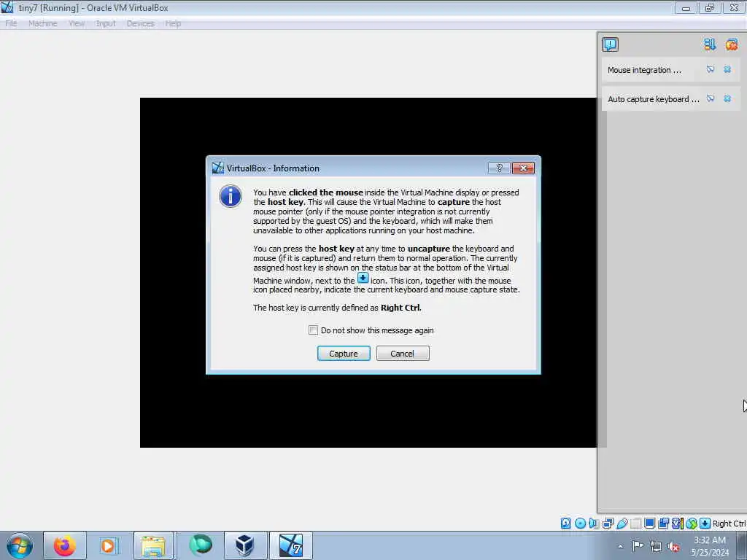
Task: Close the VirtualBox - Information dialog
Action: pos(523,168)
